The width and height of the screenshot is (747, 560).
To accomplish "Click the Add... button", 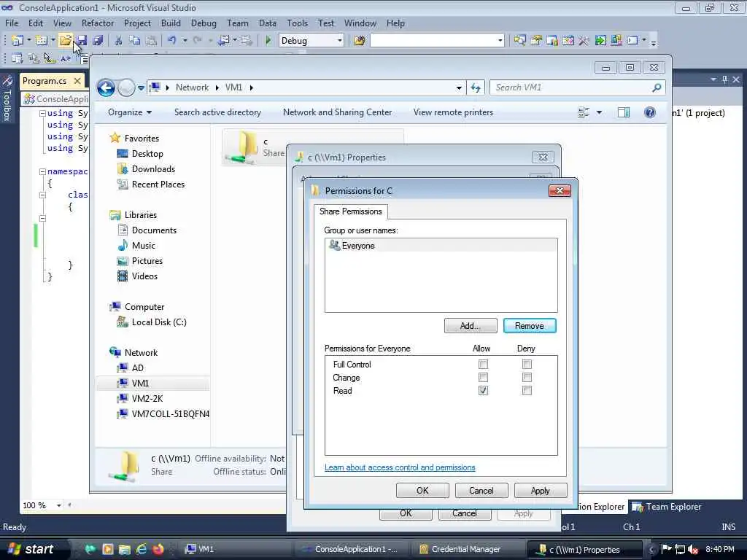I will tap(471, 326).
